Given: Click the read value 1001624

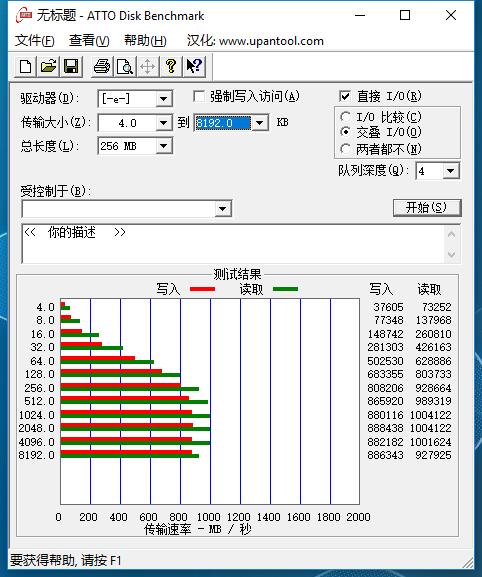Looking at the screenshot, I should [x=430, y=442].
